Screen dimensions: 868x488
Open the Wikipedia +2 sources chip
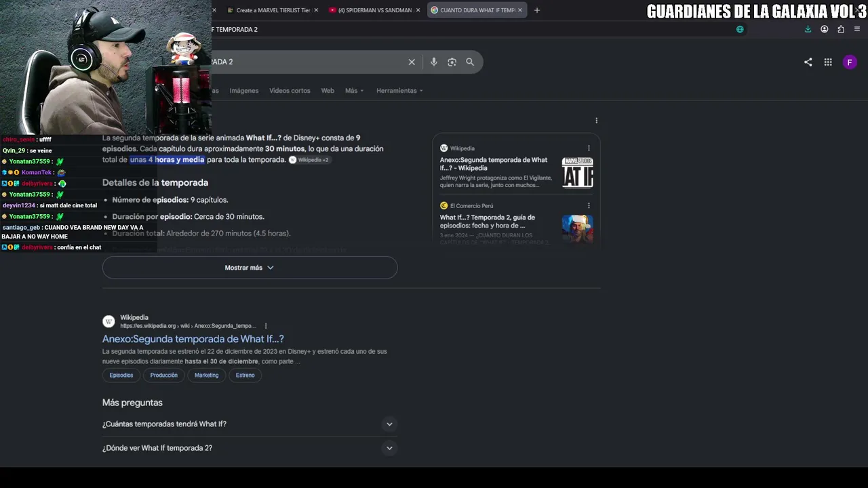click(x=310, y=160)
